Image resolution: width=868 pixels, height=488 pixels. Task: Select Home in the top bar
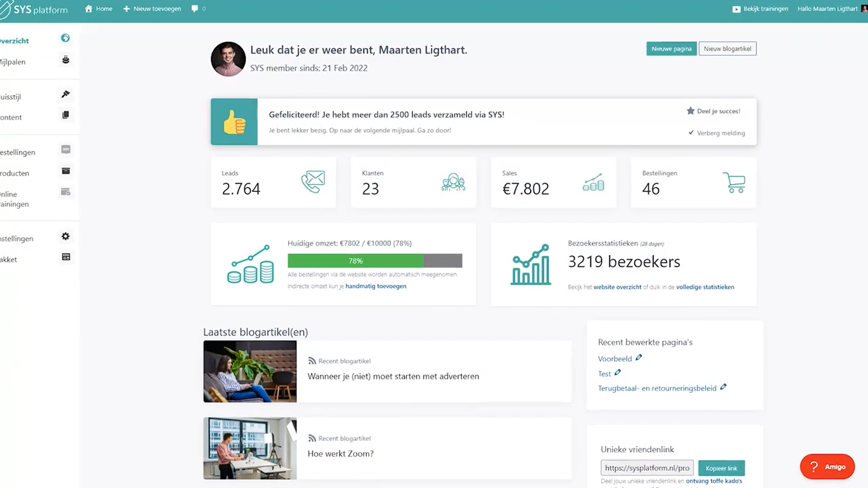click(x=98, y=8)
